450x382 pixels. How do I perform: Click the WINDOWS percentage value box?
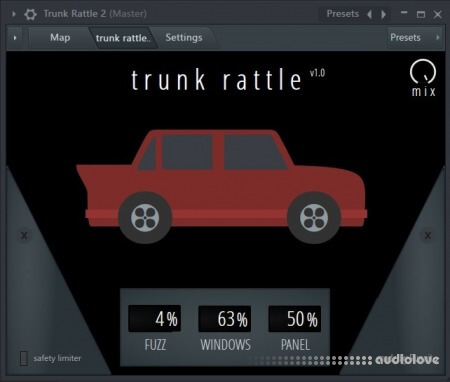[225, 319]
